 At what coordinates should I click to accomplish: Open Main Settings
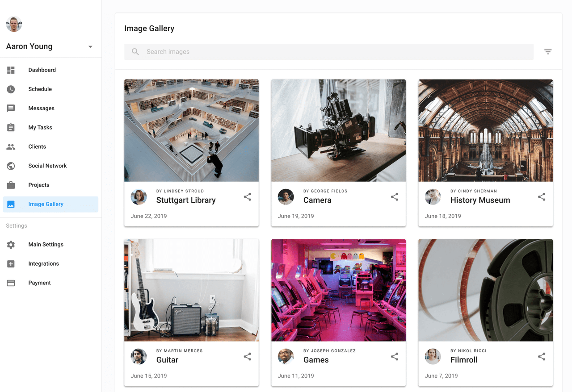point(50,245)
